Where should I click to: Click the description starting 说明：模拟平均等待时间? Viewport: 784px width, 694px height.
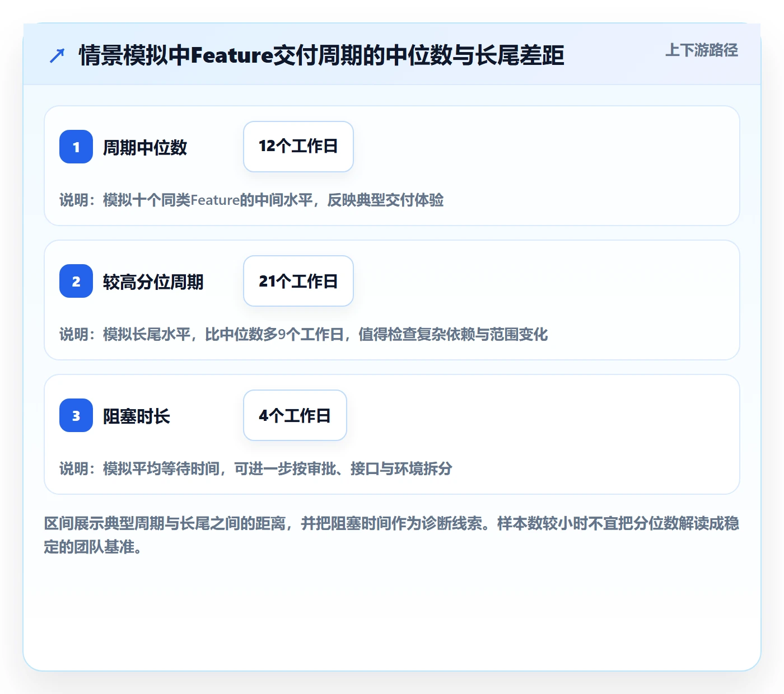[256, 468]
